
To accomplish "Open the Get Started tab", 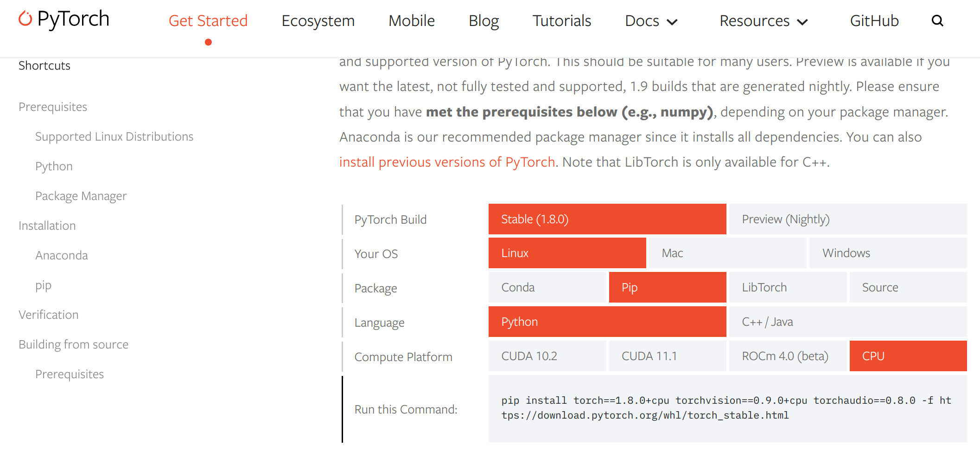I will 208,21.
